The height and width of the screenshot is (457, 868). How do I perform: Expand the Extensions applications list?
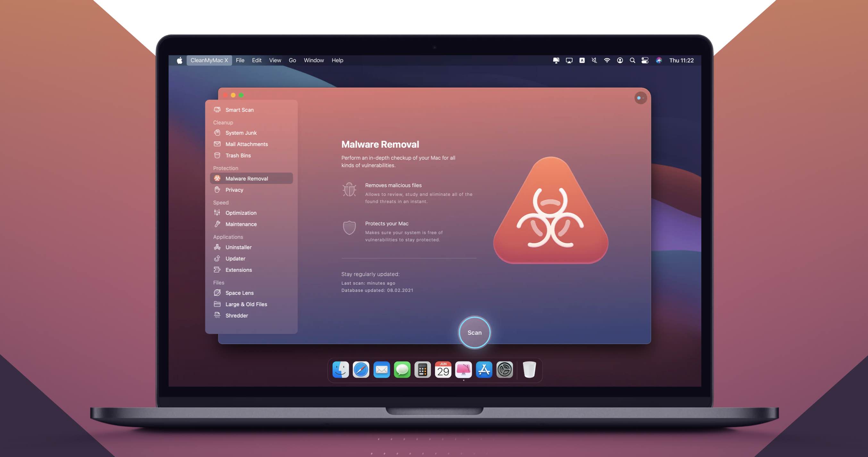(238, 270)
